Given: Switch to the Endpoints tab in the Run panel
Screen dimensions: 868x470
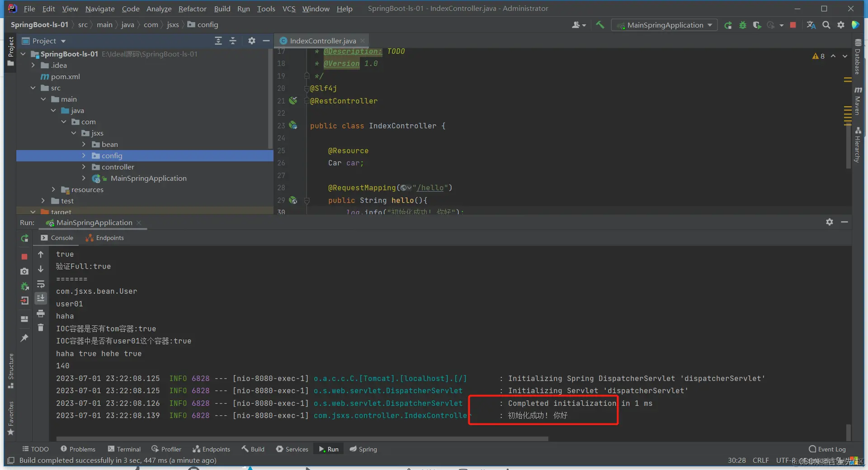Looking at the screenshot, I should click(x=105, y=238).
